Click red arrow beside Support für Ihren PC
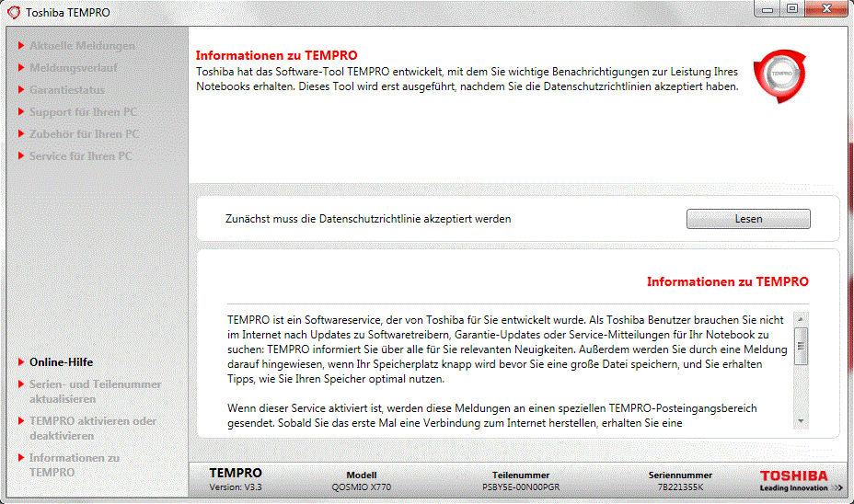 21,111
